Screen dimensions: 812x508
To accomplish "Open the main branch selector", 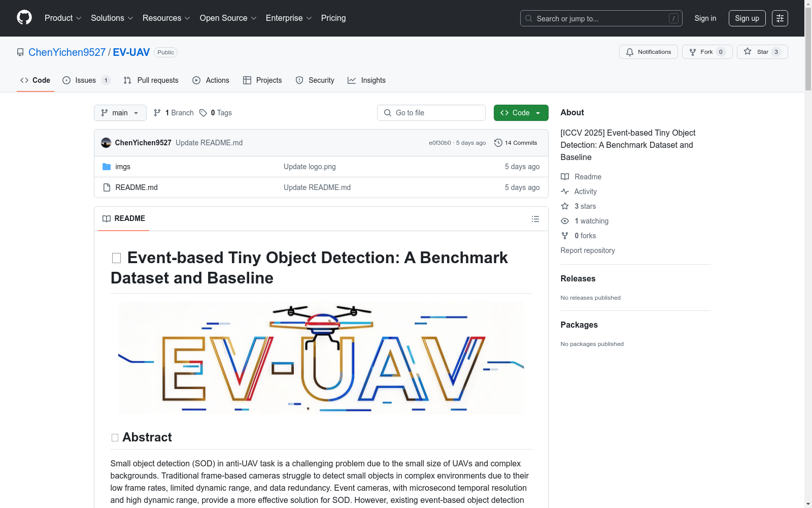I will (x=120, y=113).
